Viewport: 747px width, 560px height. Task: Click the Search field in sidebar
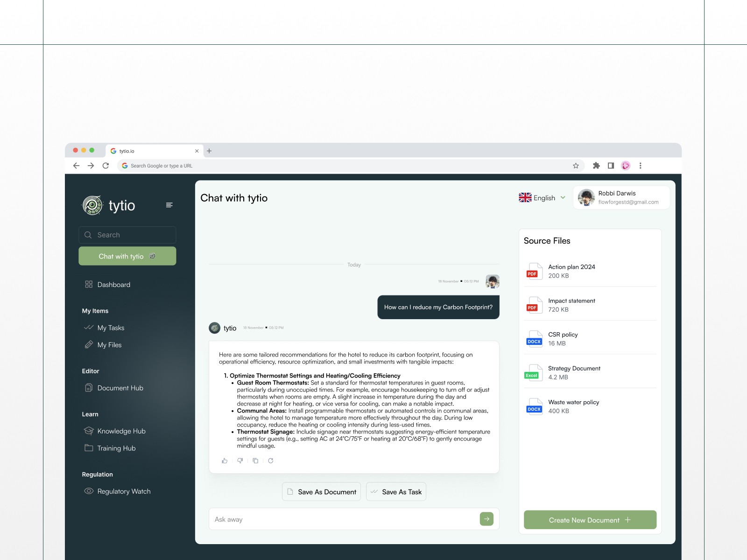[x=127, y=235]
